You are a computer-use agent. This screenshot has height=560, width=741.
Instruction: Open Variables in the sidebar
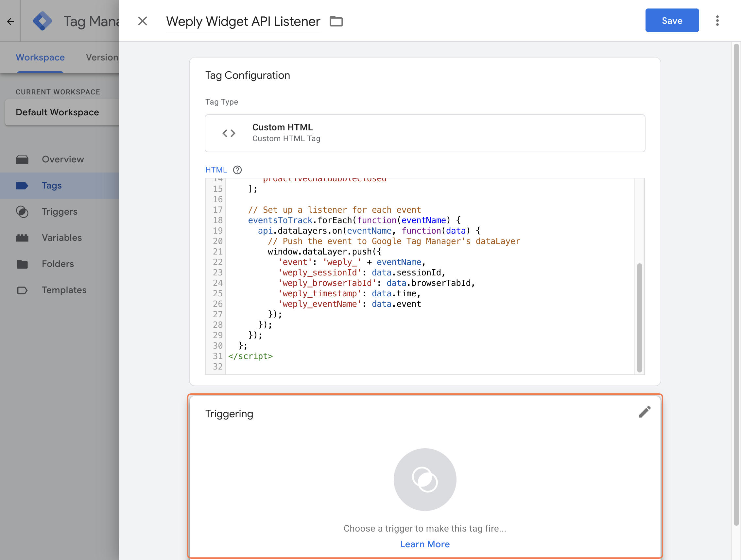pos(61,238)
